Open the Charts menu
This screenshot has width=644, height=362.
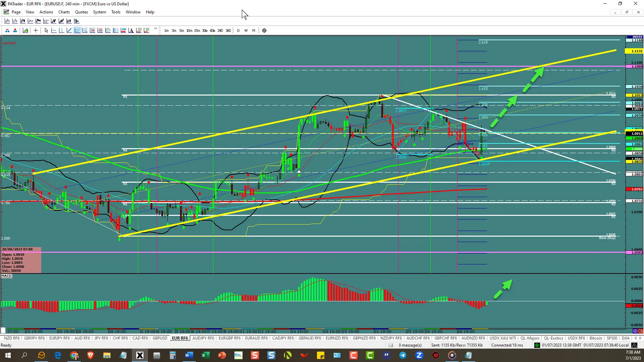click(64, 12)
